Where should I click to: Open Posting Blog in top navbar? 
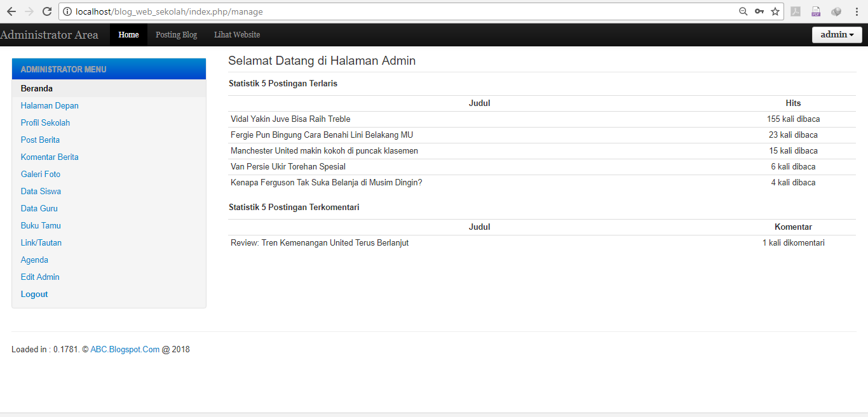176,35
